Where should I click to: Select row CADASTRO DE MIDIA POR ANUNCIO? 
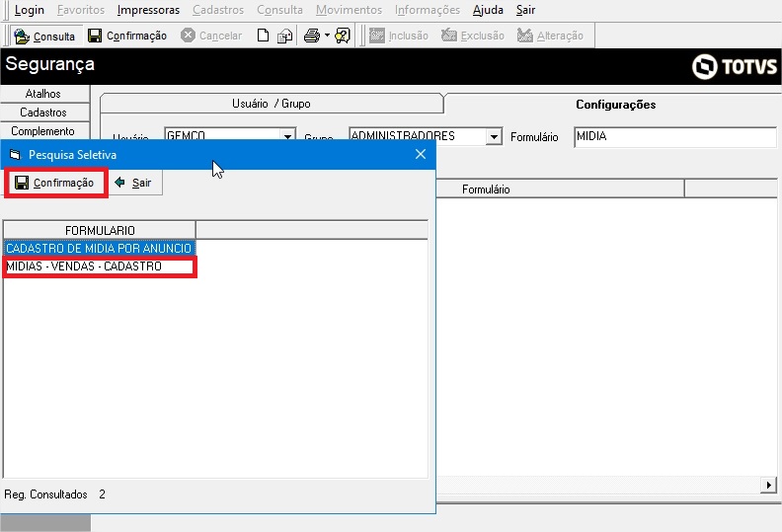pos(100,249)
